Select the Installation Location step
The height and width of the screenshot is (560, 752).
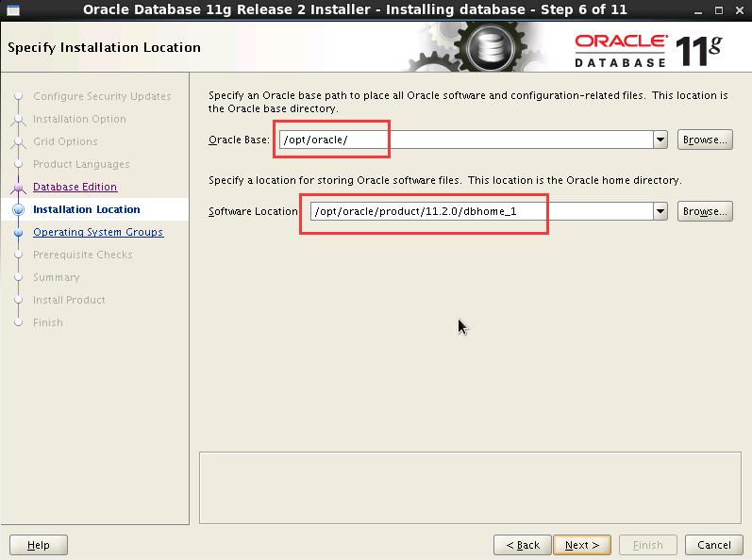[x=86, y=209]
